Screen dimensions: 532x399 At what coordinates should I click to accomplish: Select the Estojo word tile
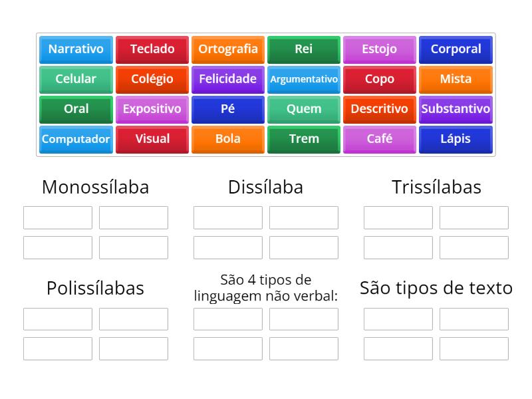pyautogui.click(x=379, y=49)
